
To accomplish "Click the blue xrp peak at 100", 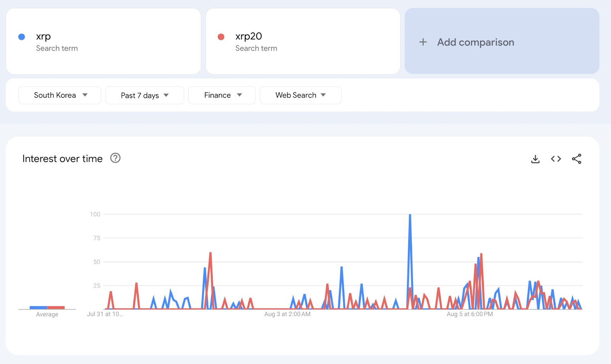I will [410, 215].
